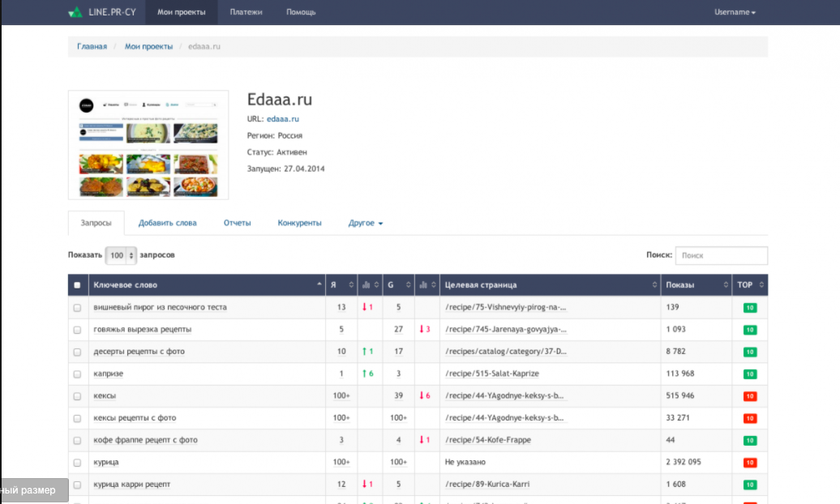Screen dimensions: 840x504
Task: Open /recipe/54-Kofe-Frappe target page link
Action: (487, 440)
